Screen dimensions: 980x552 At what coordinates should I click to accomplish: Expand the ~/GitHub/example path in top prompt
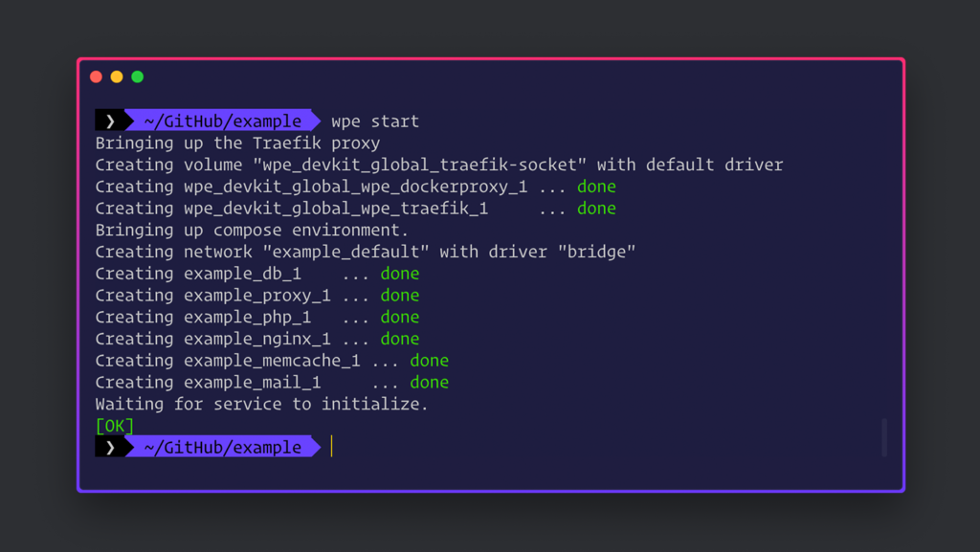[x=222, y=121]
